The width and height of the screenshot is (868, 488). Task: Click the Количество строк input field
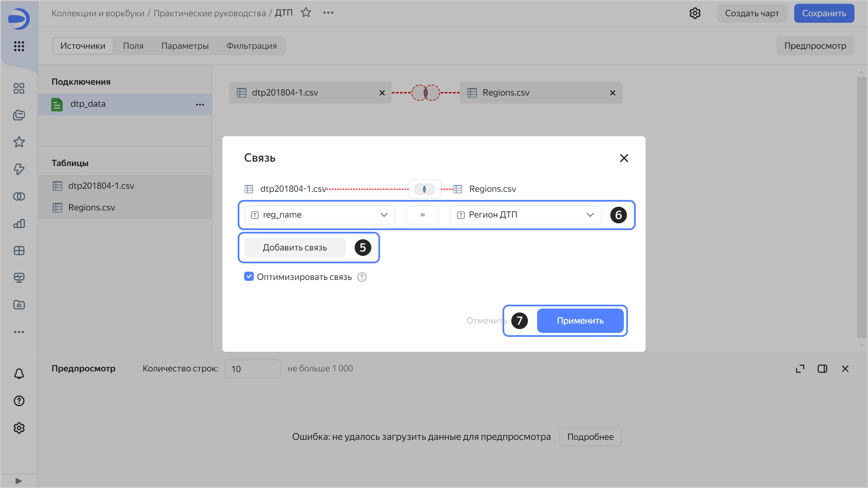(253, 369)
